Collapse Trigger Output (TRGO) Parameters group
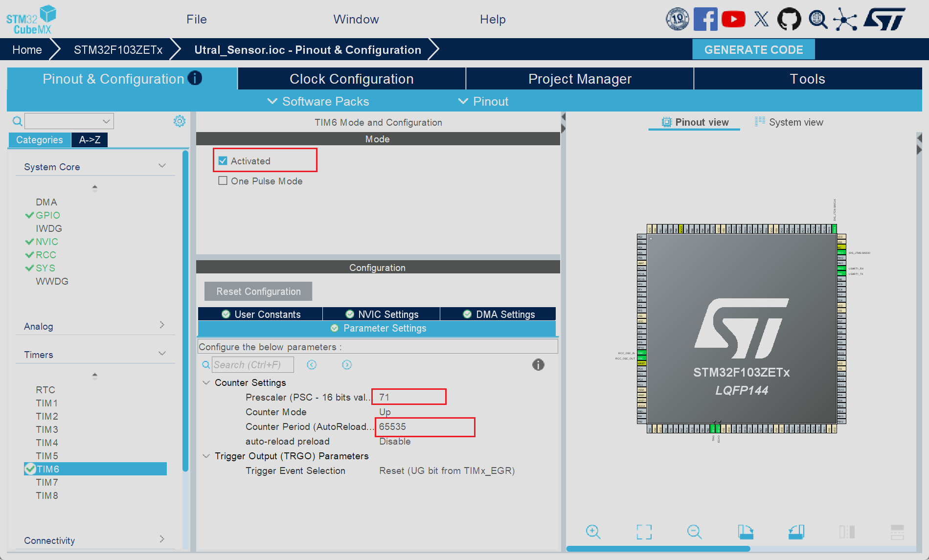Viewport: 929px width, 560px height. 206,456
